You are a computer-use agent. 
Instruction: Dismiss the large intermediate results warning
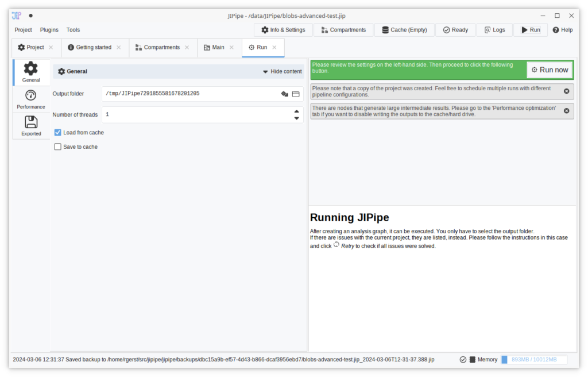(566, 110)
